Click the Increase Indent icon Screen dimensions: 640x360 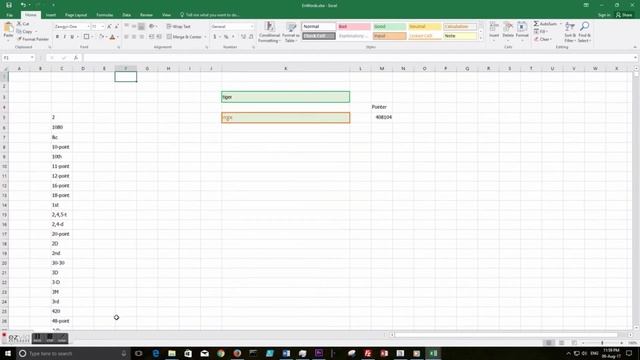point(159,37)
